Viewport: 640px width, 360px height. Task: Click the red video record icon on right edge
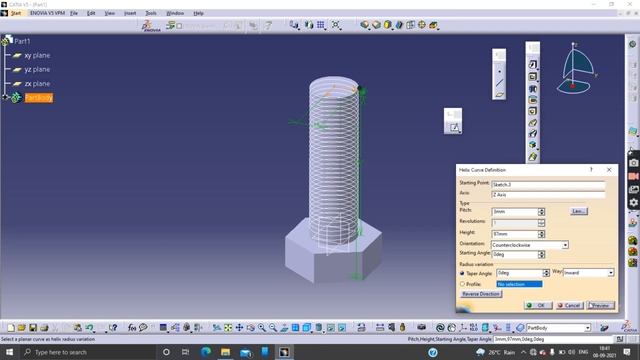tap(633, 176)
